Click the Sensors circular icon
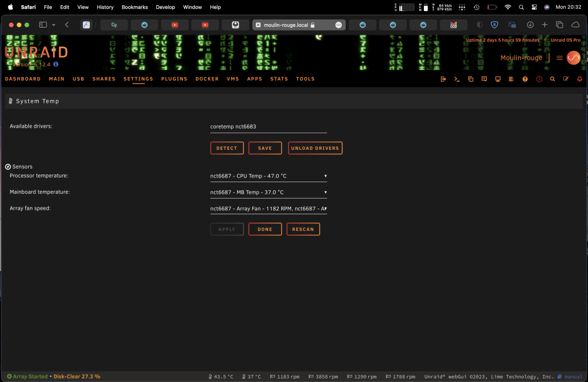The width and height of the screenshot is (588, 382). [x=8, y=166]
